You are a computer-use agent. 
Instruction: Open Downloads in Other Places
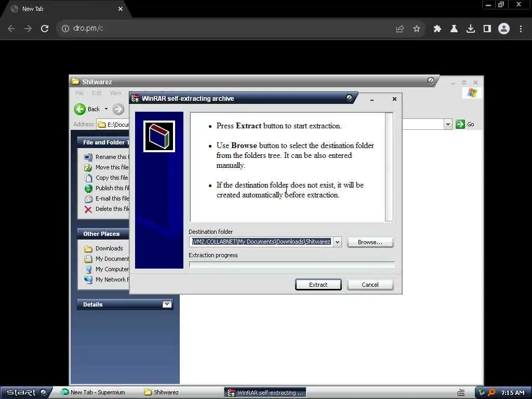click(x=103, y=248)
